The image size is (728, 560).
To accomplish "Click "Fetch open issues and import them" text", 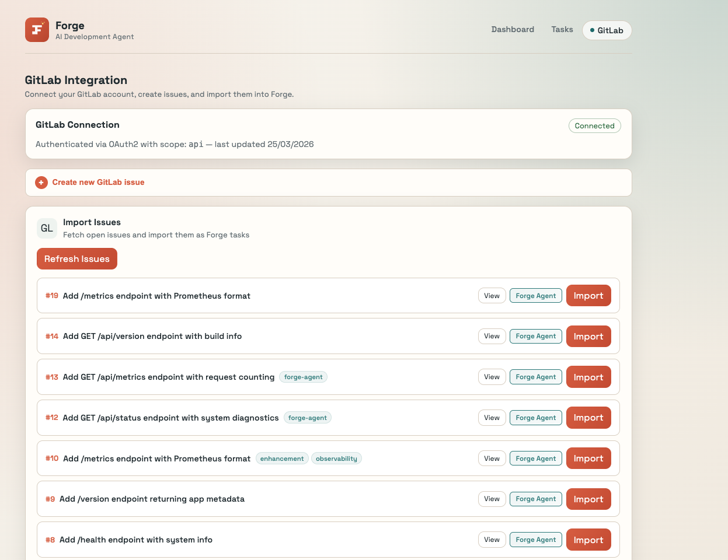I will [156, 235].
